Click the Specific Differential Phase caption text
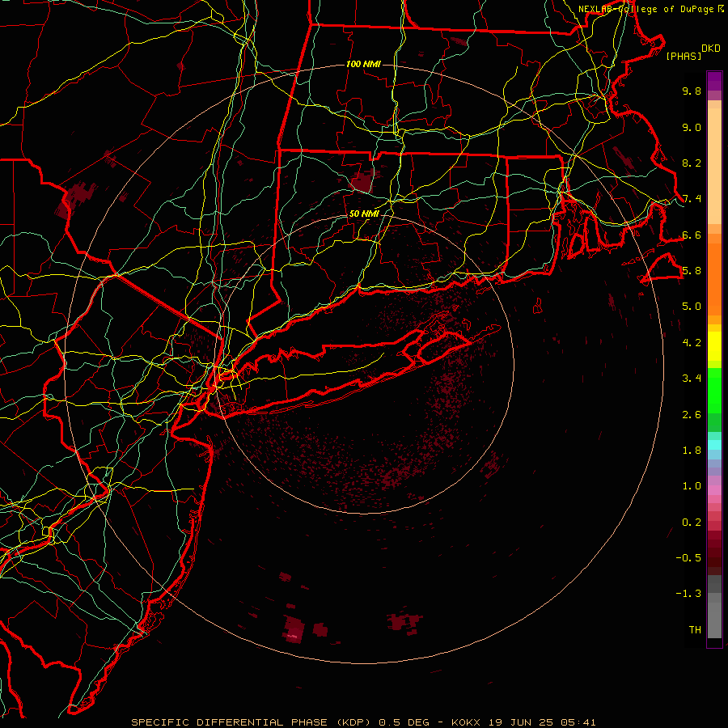 (363, 722)
